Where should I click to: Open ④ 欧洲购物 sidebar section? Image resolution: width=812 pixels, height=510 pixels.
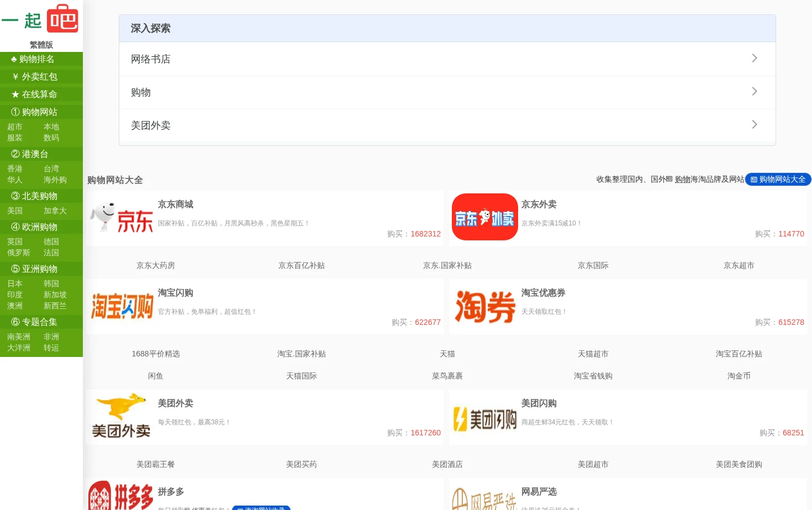coord(41,227)
